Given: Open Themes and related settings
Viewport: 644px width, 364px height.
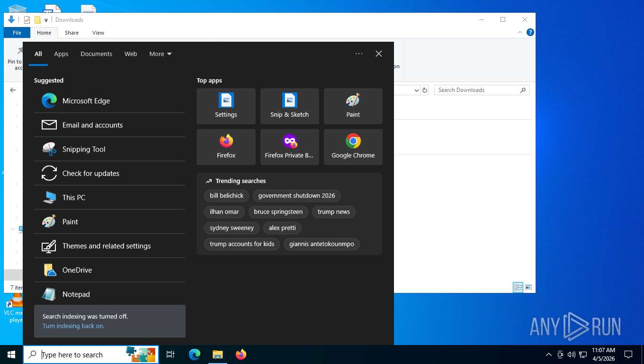Looking at the screenshot, I should pyautogui.click(x=109, y=246).
